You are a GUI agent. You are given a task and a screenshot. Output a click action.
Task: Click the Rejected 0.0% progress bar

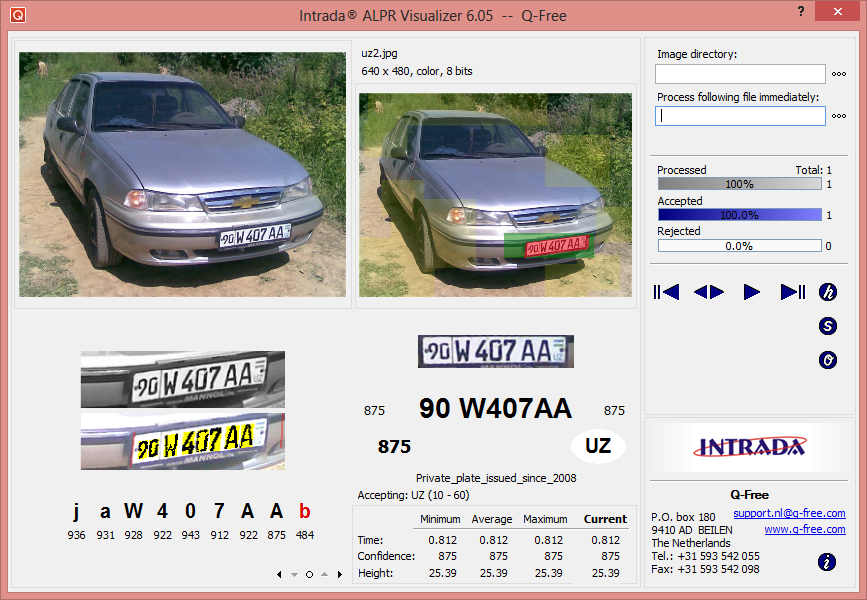click(740, 246)
